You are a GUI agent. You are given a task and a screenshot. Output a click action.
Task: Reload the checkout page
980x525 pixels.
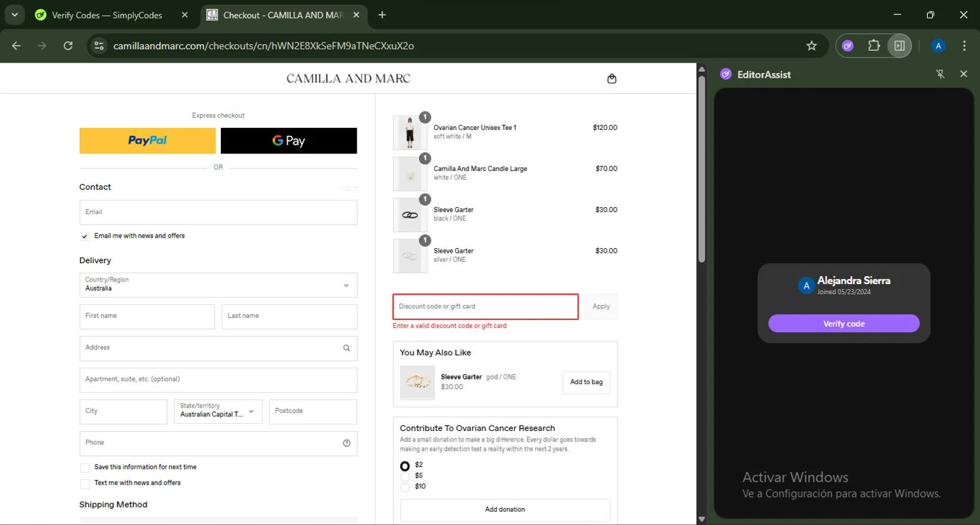pyautogui.click(x=68, y=46)
